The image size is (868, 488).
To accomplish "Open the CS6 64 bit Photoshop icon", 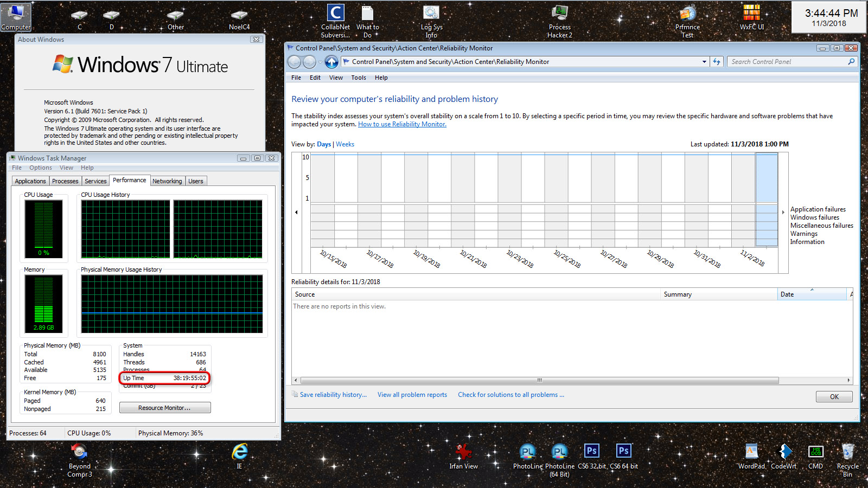I will tap(623, 451).
